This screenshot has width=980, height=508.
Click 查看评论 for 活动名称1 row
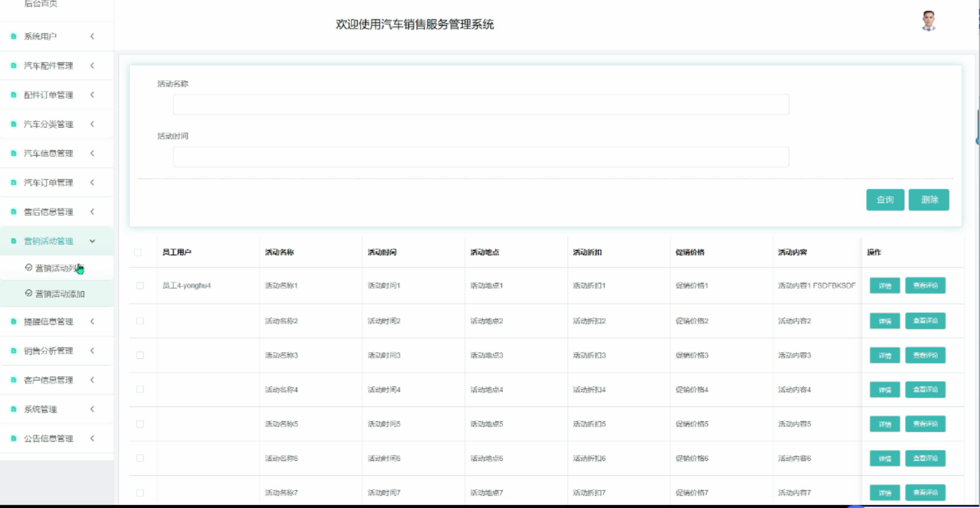click(925, 286)
